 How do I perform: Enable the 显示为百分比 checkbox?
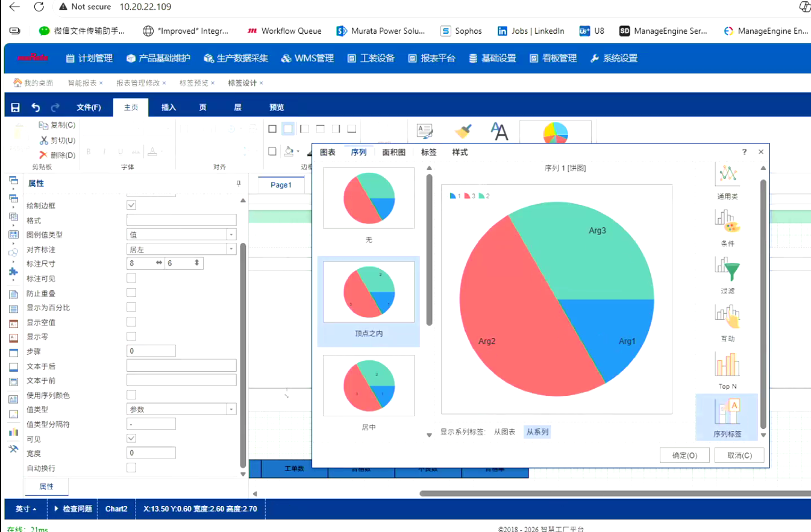click(131, 307)
